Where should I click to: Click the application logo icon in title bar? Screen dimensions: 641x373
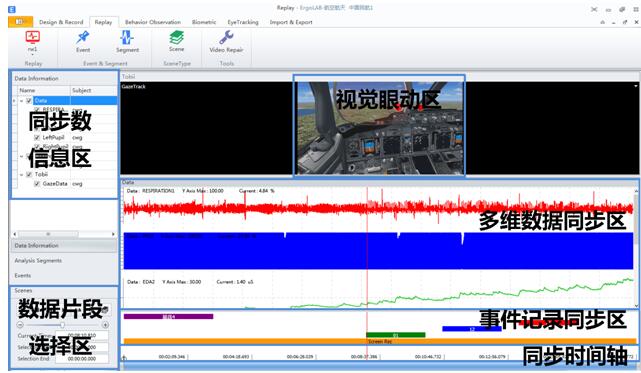12,9
